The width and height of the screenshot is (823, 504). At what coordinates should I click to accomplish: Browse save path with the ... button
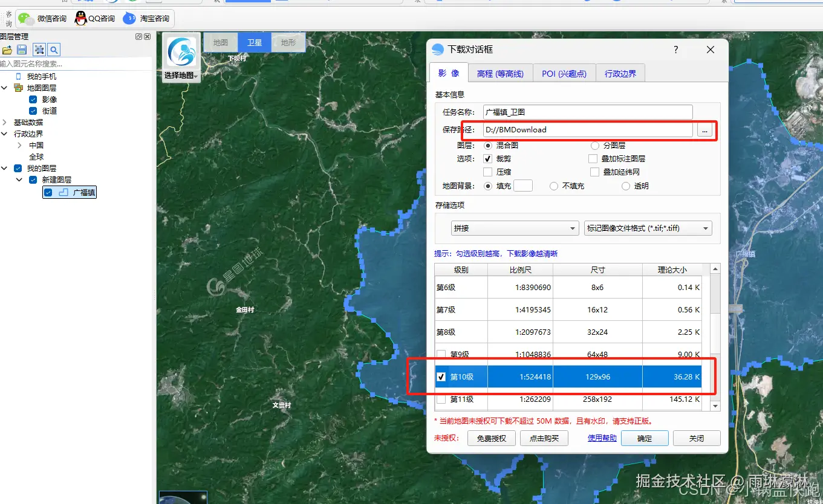tap(704, 129)
